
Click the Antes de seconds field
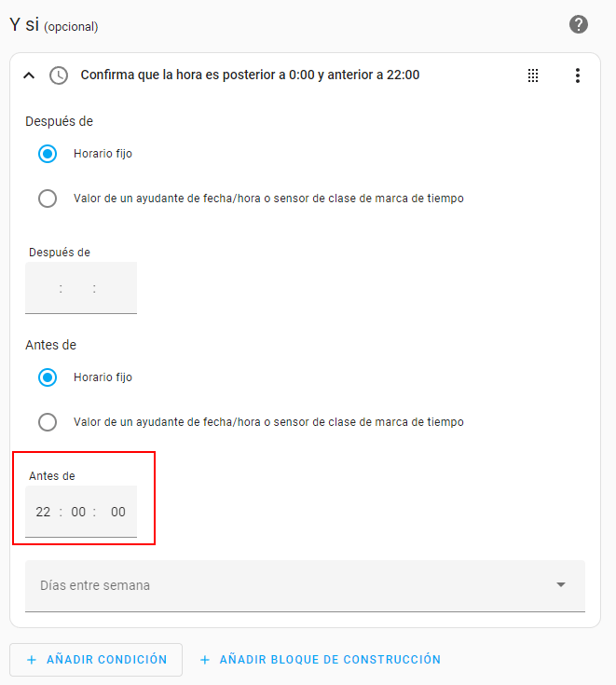point(117,512)
